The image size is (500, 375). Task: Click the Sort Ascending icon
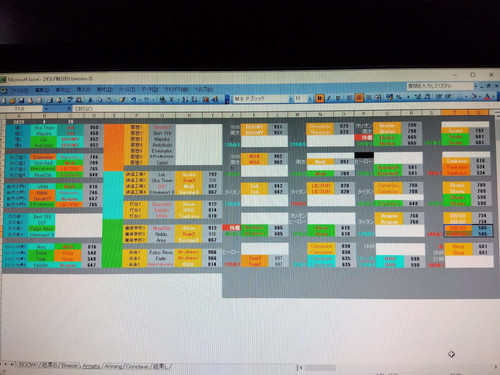coord(184,100)
